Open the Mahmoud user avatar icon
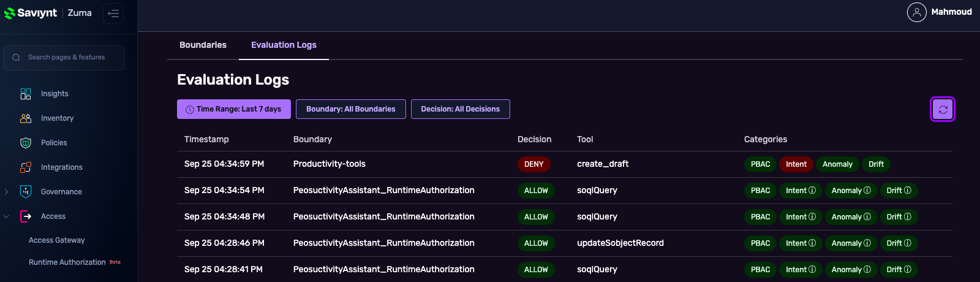Image resolution: width=980 pixels, height=282 pixels. pyautogui.click(x=917, y=12)
